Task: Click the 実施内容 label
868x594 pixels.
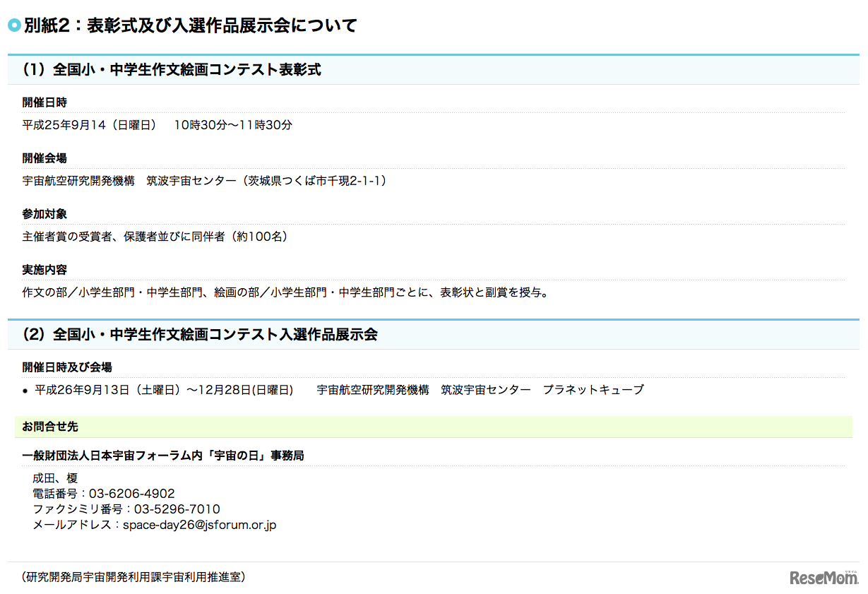Action: point(44,270)
